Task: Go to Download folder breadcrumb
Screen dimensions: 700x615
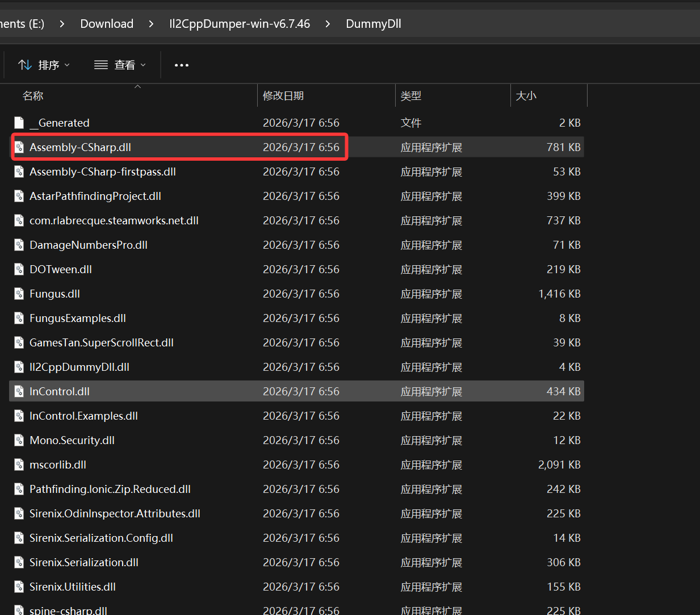Action: point(107,24)
